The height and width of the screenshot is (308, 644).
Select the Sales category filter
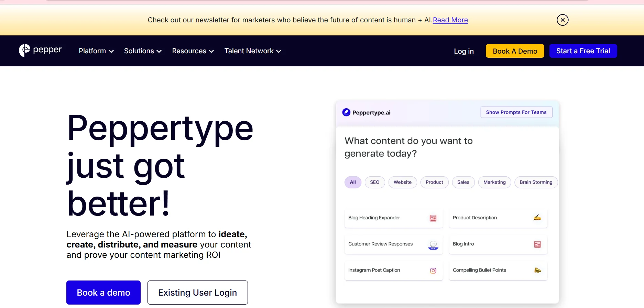[463, 182]
